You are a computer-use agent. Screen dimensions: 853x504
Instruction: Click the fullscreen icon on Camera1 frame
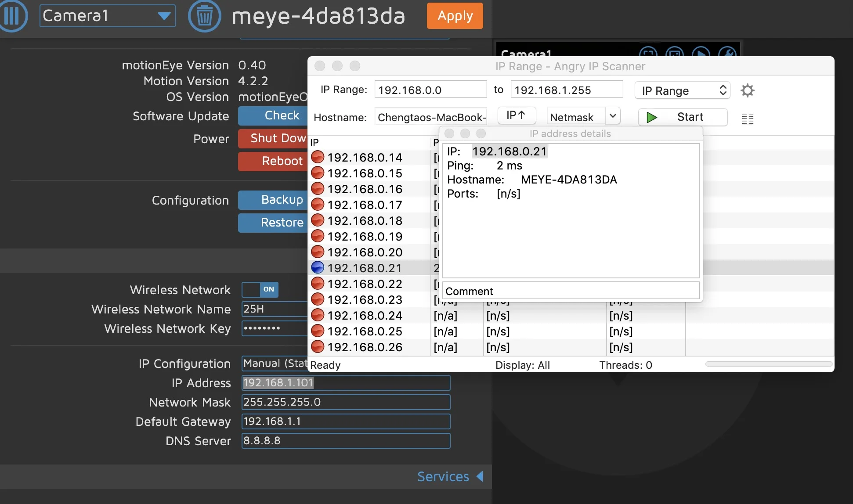click(648, 52)
